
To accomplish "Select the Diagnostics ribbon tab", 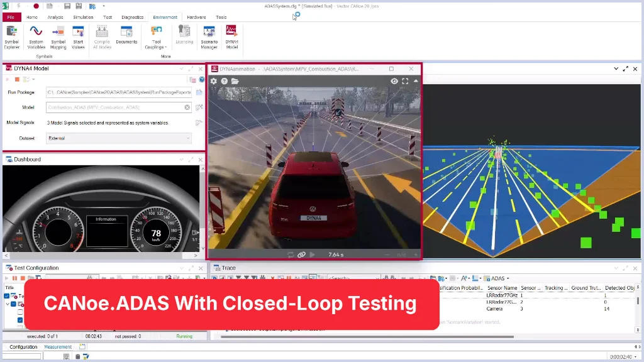I will coord(132,17).
